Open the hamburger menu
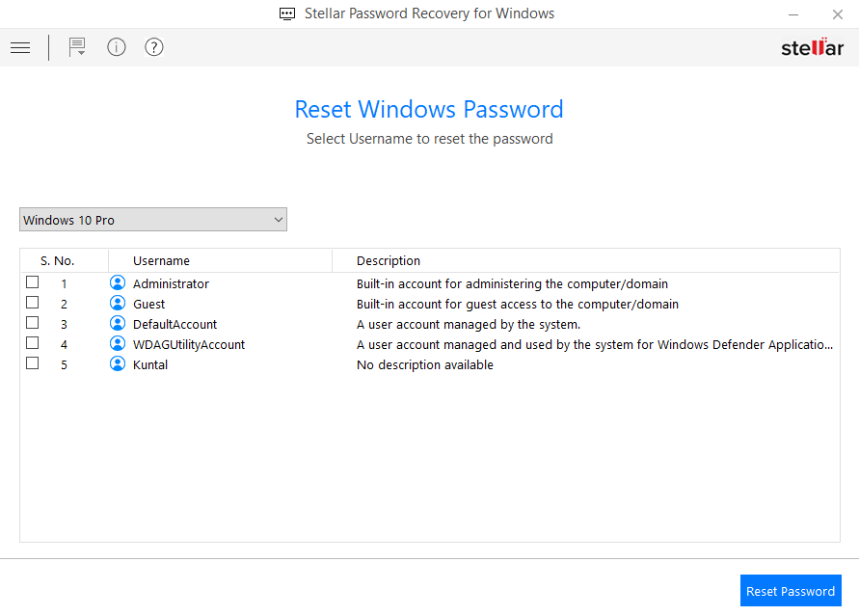The width and height of the screenshot is (859, 616). pyautogui.click(x=20, y=47)
